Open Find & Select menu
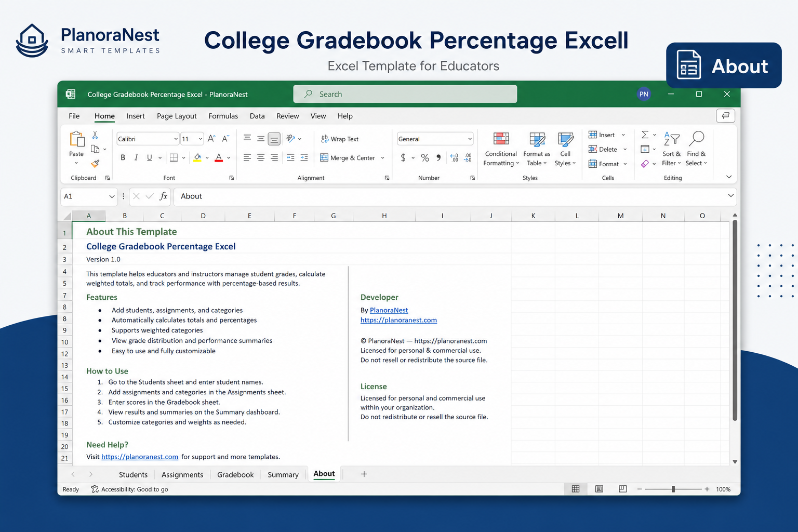 pos(696,149)
